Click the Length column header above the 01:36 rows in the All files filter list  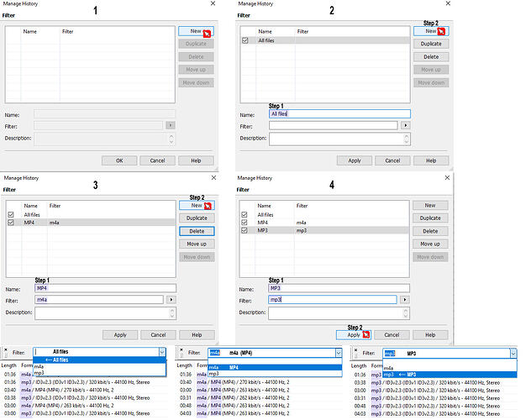8,365
